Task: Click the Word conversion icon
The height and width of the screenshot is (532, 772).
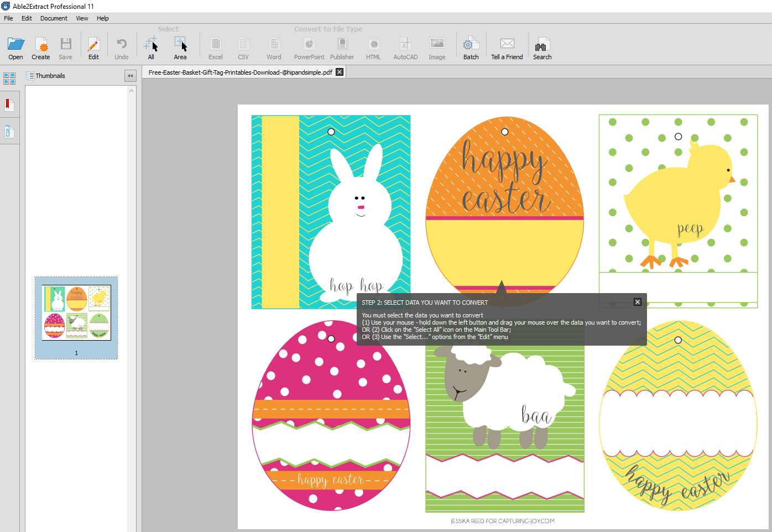Action: point(274,48)
